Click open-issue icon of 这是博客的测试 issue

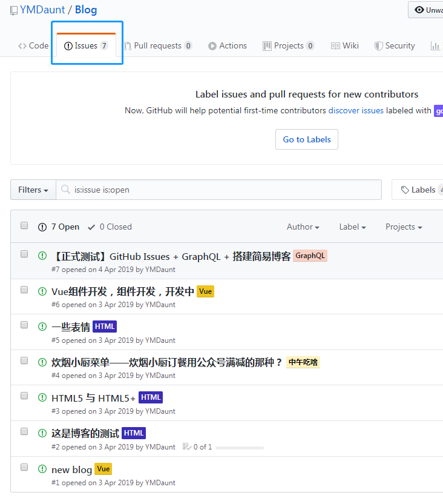(x=42, y=433)
